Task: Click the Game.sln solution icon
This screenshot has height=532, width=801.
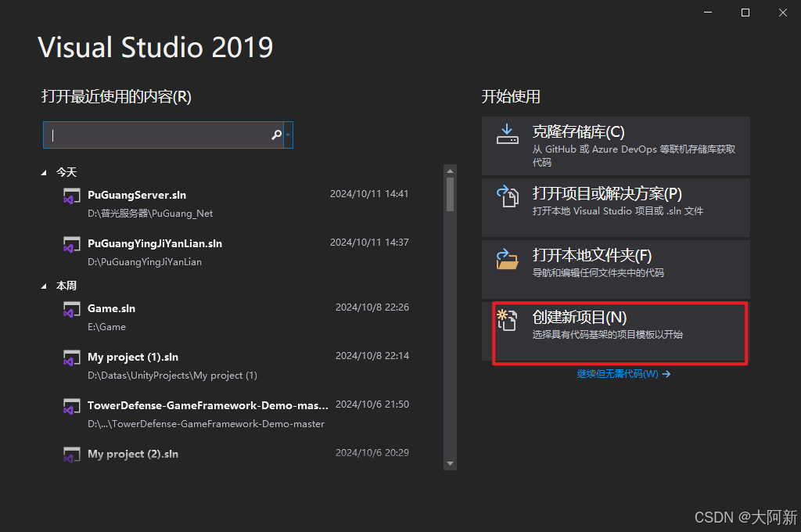Action: (x=71, y=310)
